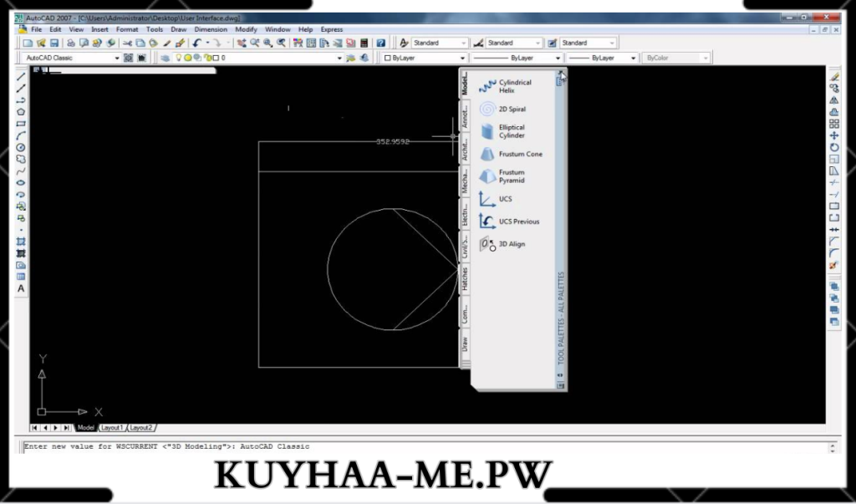Open the Express menu

point(331,29)
